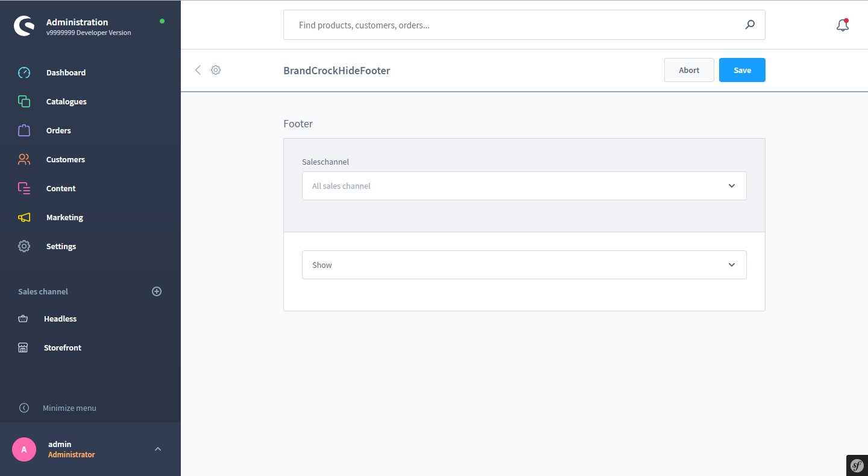Image resolution: width=868 pixels, height=476 pixels.
Task: Click the Abort button
Action: [x=689, y=70]
